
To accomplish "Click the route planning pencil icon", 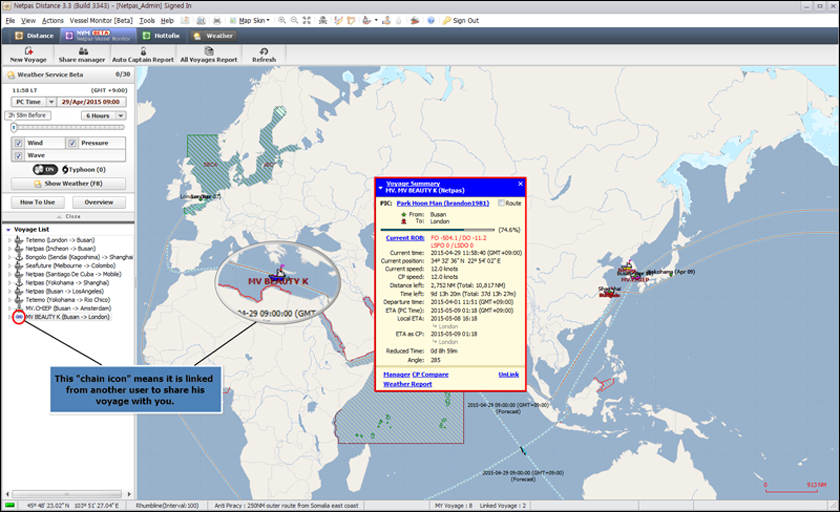I will click(339, 20).
